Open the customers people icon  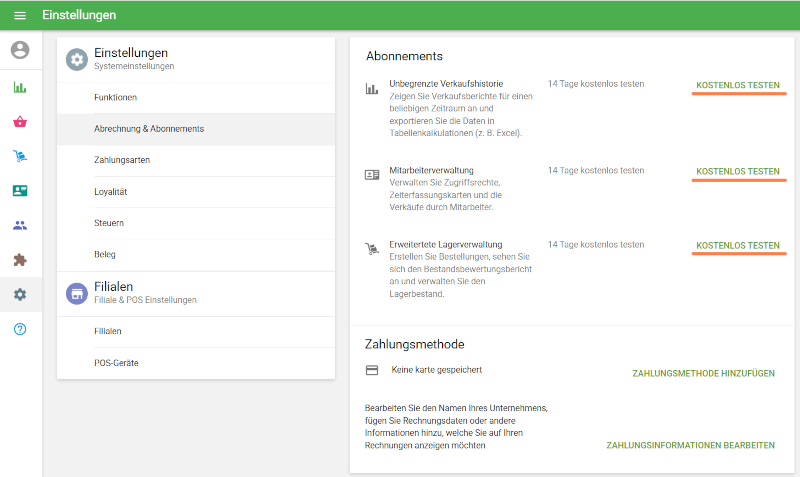[x=20, y=225]
